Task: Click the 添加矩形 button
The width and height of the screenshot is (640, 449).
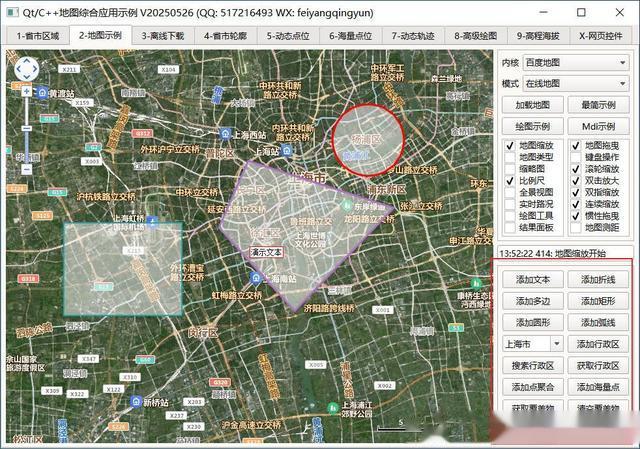Action: pos(598,301)
